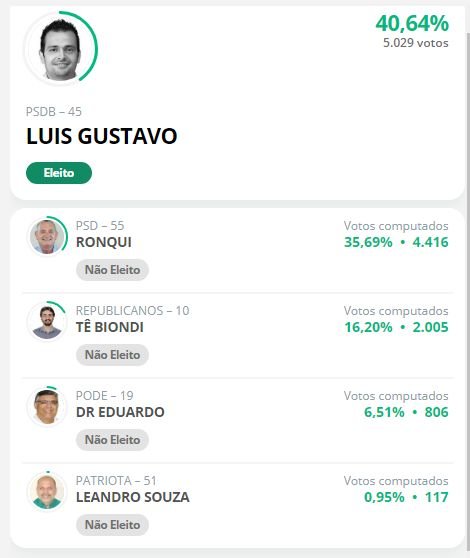Open the DR EDUARDO name link
470x558 pixels.
[x=120, y=412]
